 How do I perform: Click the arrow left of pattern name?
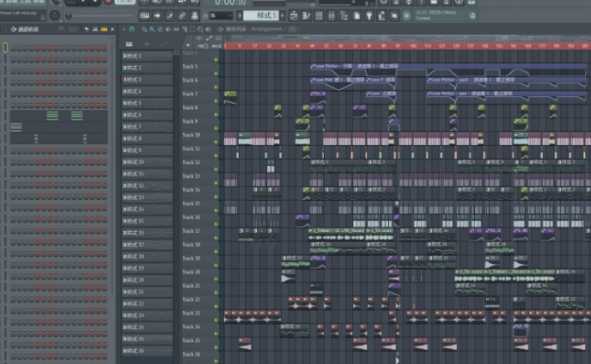click(x=240, y=16)
